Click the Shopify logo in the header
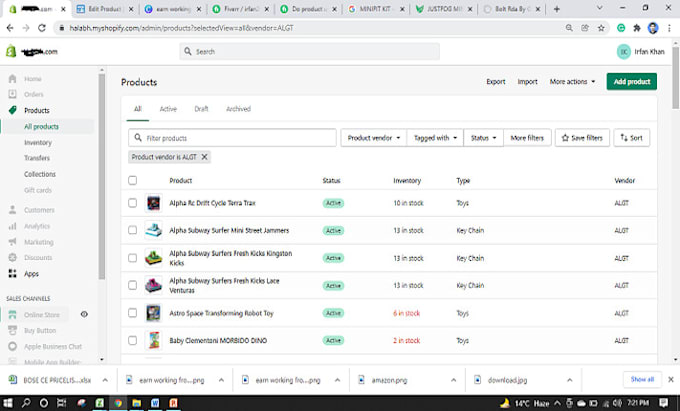The image size is (680, 411). click(x=11, y=52)
